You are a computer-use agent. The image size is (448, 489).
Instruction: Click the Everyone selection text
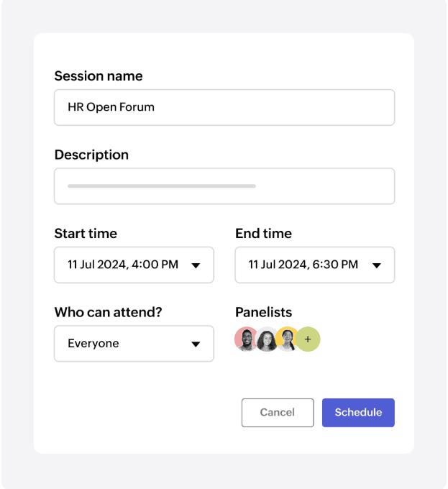tap(93, 344)
